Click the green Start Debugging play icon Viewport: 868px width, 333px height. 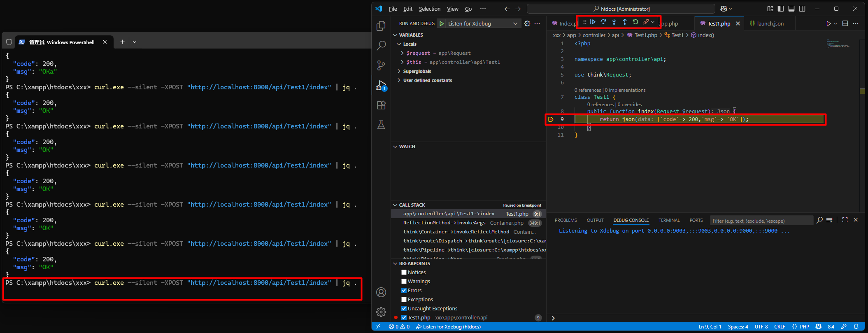pyautogui.click(x=442, y=23)
